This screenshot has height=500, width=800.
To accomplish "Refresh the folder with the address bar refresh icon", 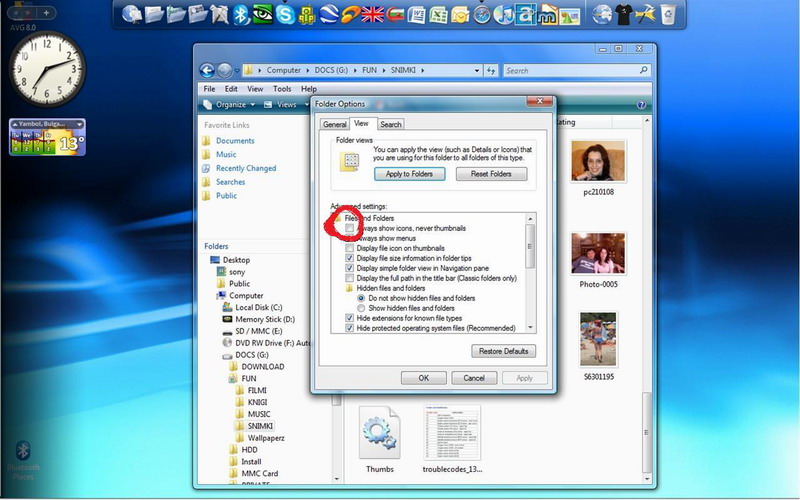I will 491,70.
